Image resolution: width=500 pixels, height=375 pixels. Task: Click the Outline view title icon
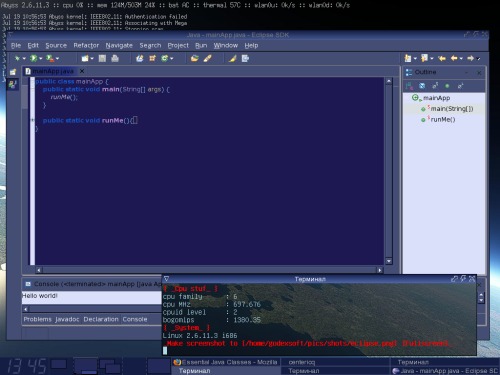click(409, 72)
